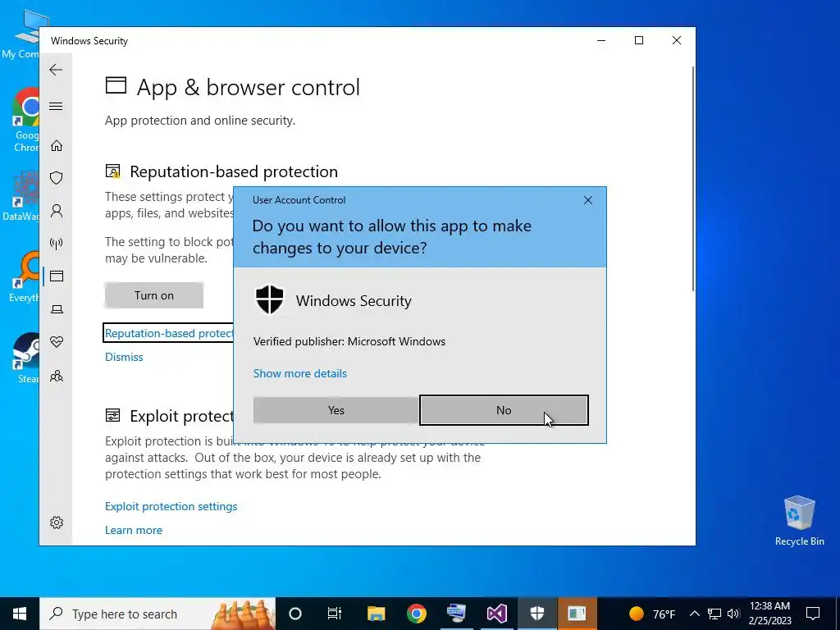840x630 pixels.
Task: Click the Reputation-based protection heading icon
Action: pyautogui.click(x=112, y=171)
